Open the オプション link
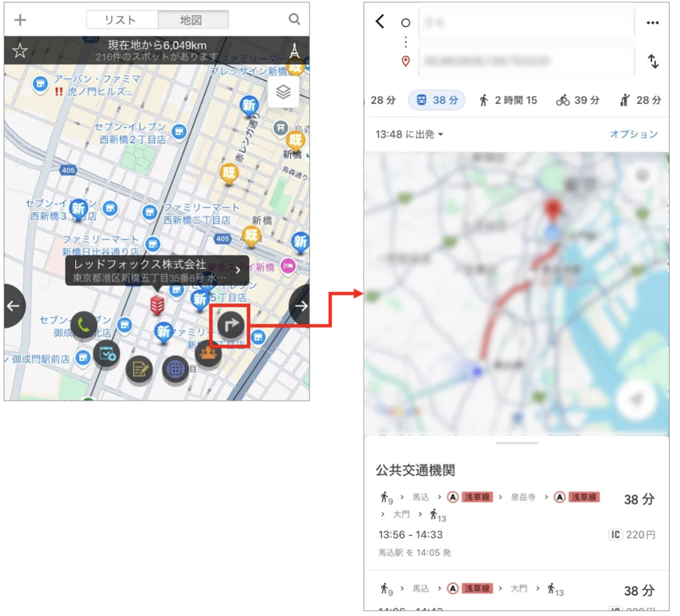Viewport: 680px width, 616px height. point(633,134)
